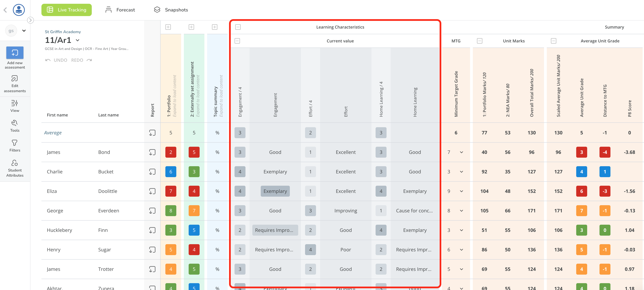This screenshot has height=290, width=644.
Task: Open the gs account dropdown arrow
Action: [24, 31]
